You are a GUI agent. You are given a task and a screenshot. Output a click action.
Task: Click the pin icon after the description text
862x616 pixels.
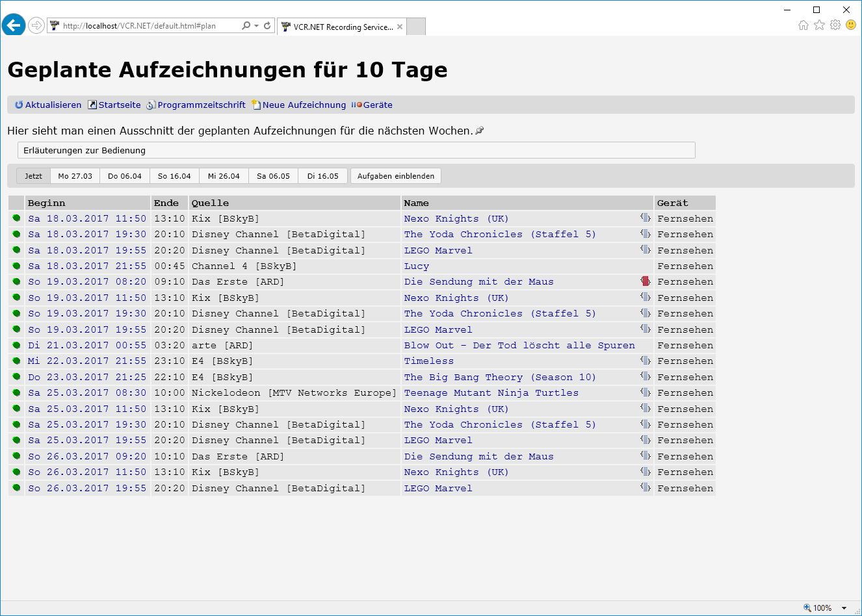pyautogui.click(x=480, y=131)
